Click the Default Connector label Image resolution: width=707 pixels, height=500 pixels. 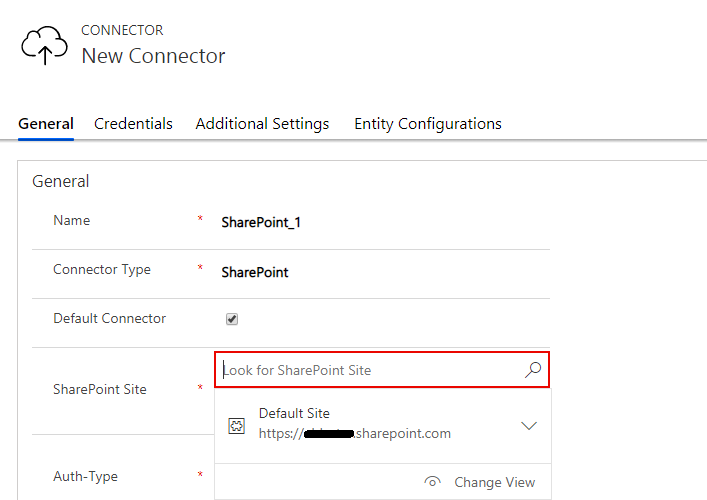point(110,318)
